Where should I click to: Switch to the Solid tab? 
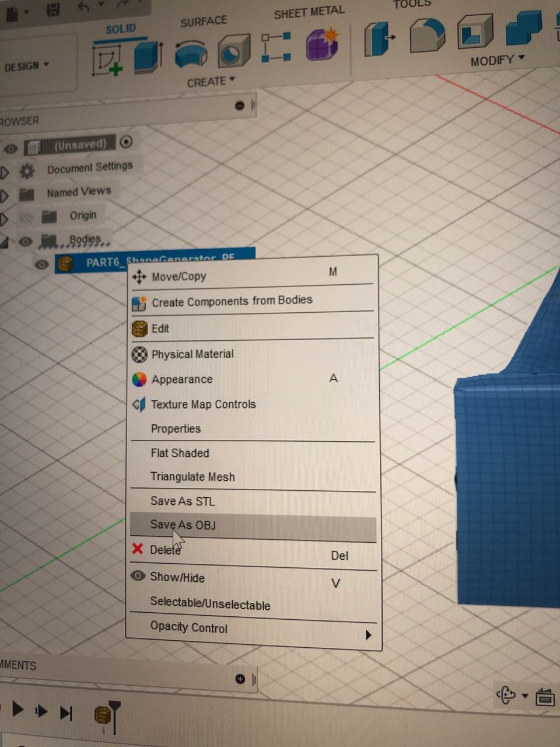coord(121,29)
